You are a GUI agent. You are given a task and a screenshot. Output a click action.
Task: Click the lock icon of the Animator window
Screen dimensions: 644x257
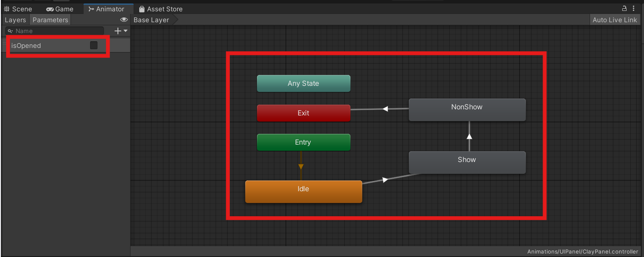tap(624, 8)
